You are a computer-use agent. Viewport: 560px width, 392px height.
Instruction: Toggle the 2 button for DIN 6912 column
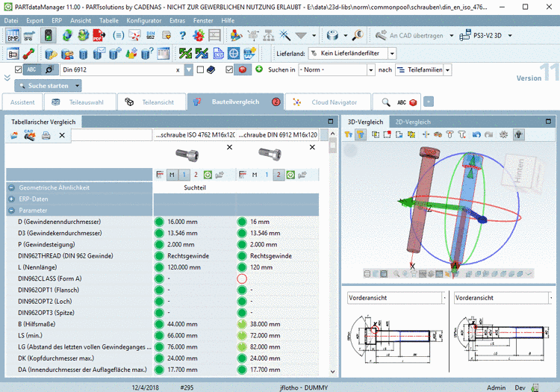279,175
